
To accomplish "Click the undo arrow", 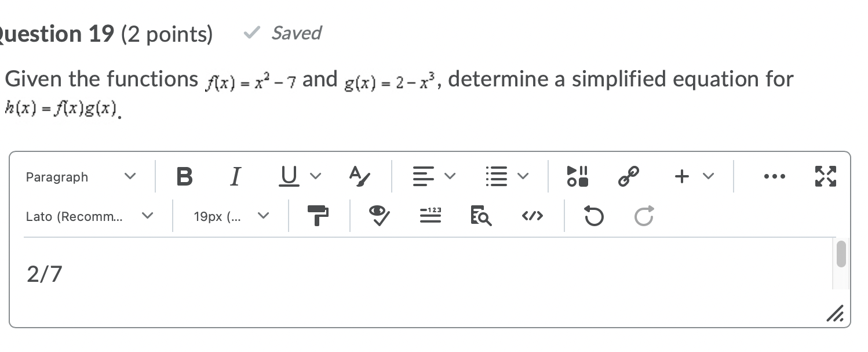I will tap(593, 216).
